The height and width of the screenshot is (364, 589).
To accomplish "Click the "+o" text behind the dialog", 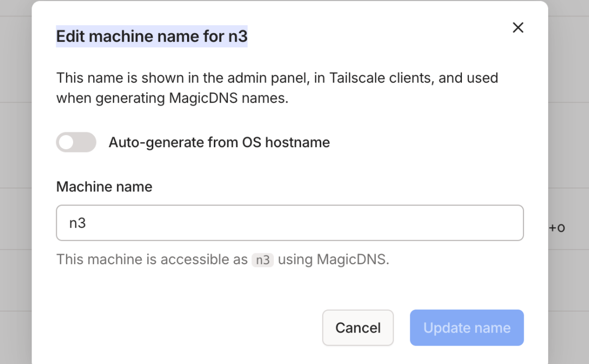I will [557, 228].
